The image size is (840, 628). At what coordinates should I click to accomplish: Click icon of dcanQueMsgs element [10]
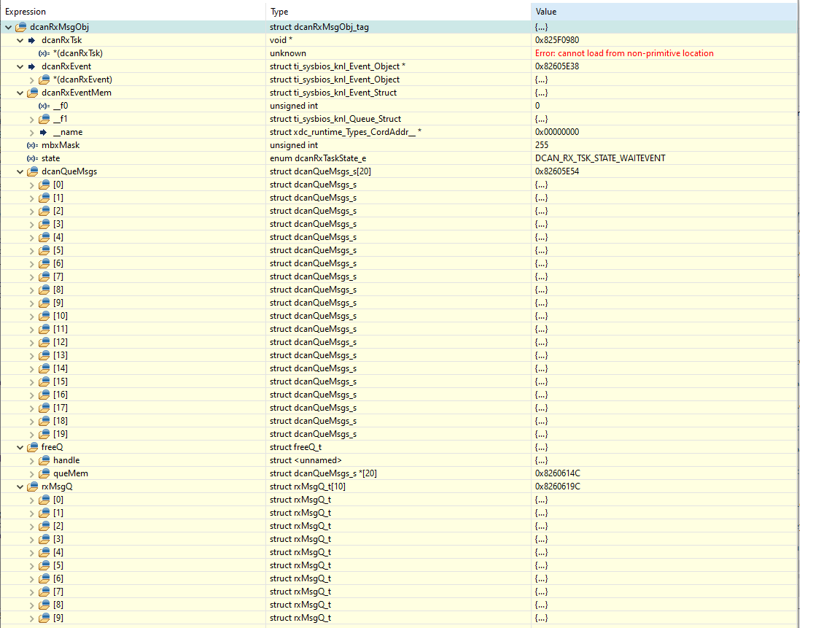tap(44, 316)
